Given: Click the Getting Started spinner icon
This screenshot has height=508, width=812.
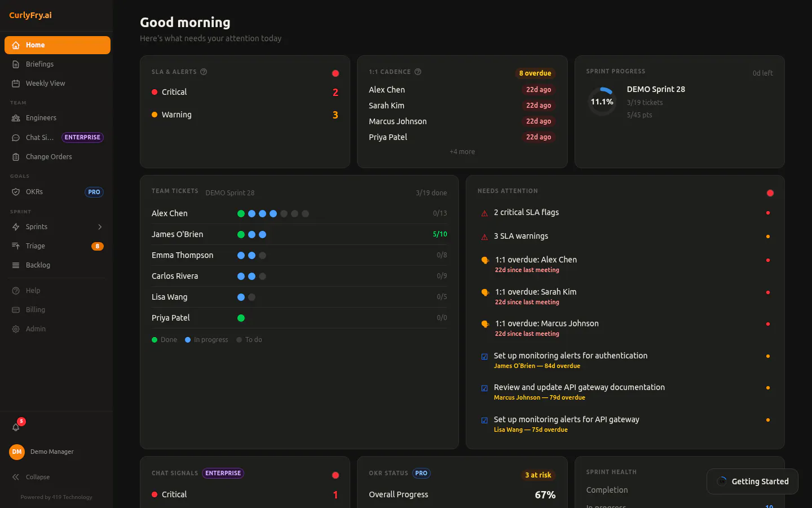Looking at the screenshot, I should pyautogui.click(x=722, y=481).
